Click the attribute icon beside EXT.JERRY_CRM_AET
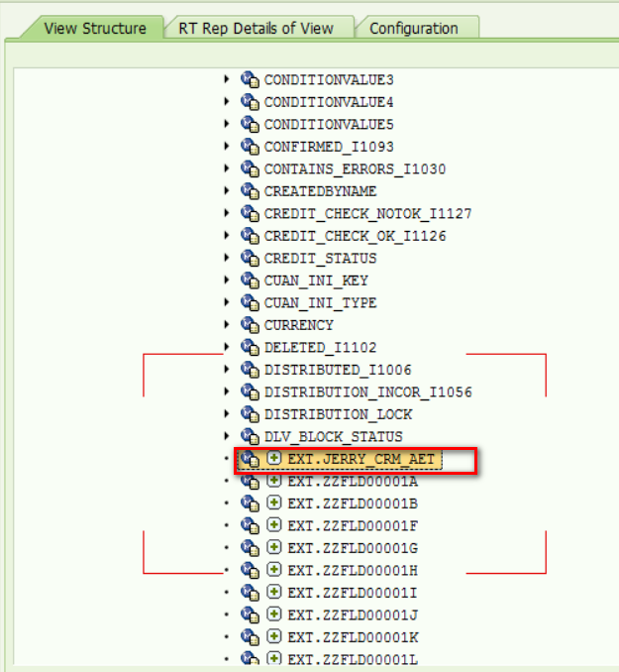The height and width of the screenshot is (672, 619). (250, 459)
